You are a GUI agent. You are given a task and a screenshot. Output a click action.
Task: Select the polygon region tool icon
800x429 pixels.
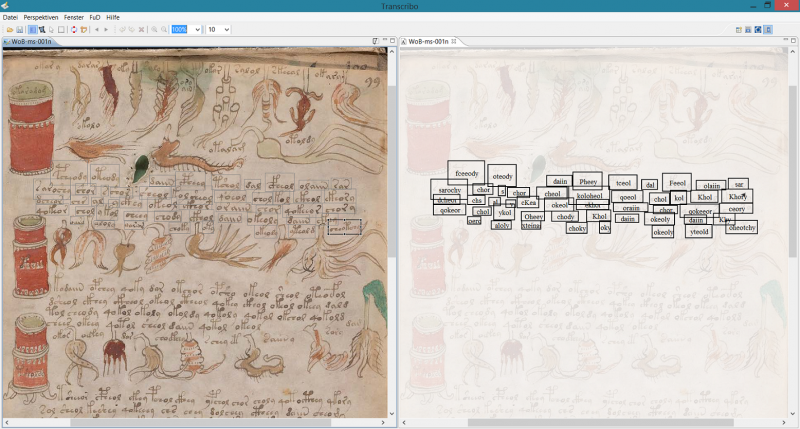pyautogui.click(x=42, y=30)
